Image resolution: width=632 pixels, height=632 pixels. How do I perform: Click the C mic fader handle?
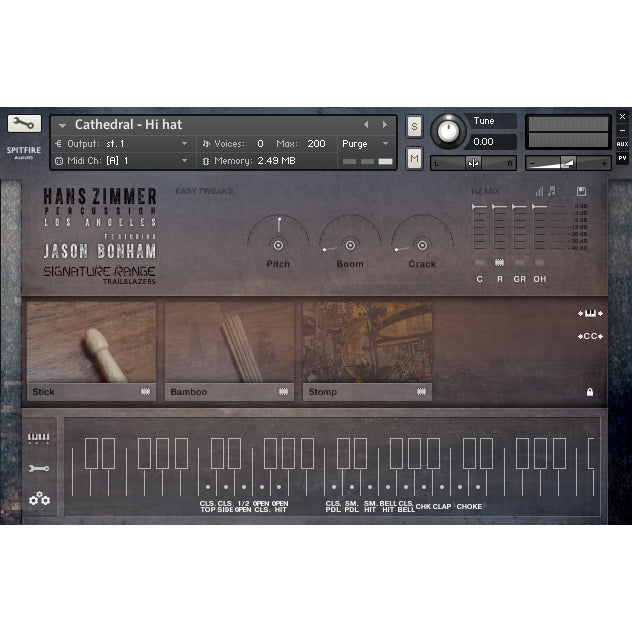[x=479, y=207]
